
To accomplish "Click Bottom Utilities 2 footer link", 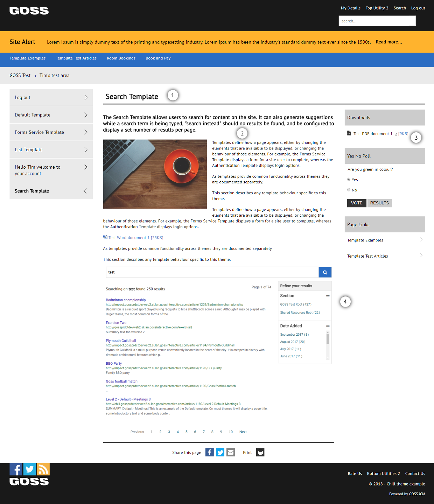I will (x=383, y=474).
